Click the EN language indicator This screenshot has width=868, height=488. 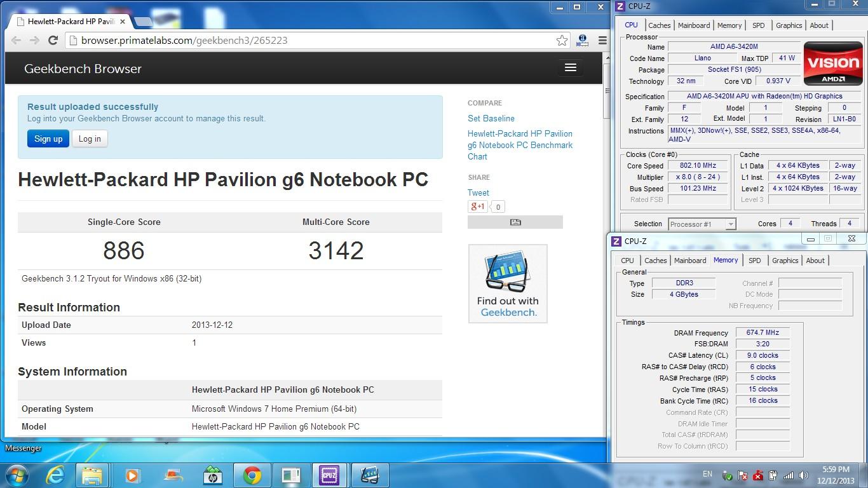coord(707,474)
